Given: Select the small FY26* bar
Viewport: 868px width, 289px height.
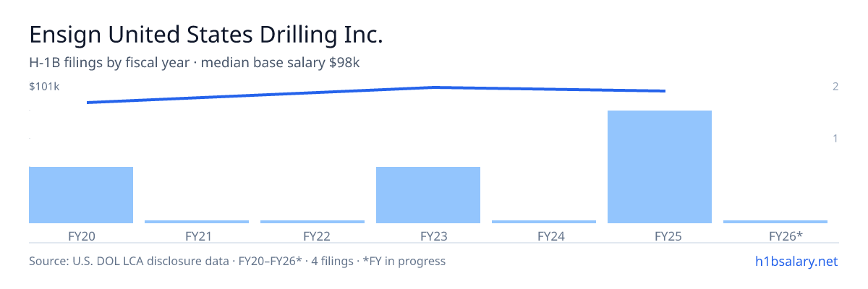Looking at the screenshot, I should click(775, 222).
